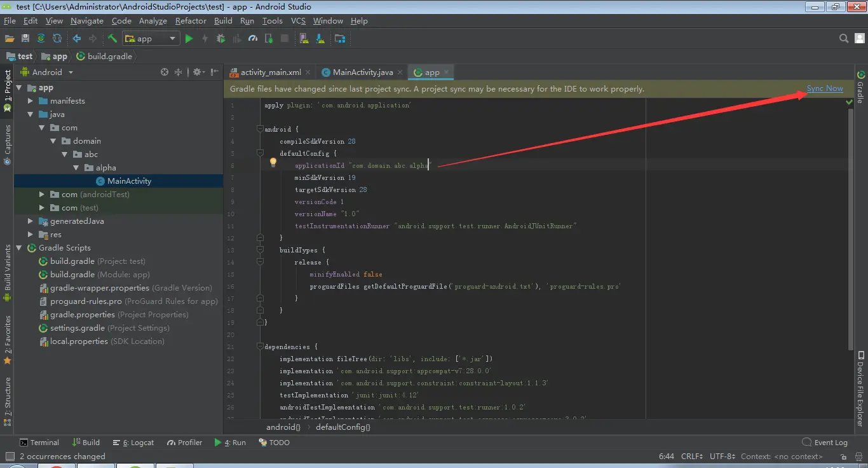
Task: Click the Sync Now link
Action: [825, 88]
